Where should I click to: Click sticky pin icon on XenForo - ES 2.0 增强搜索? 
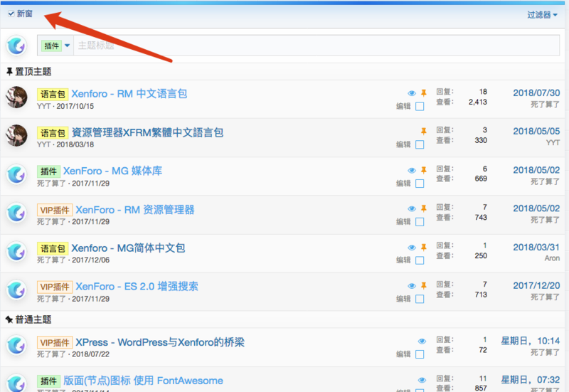pos(423,286)
